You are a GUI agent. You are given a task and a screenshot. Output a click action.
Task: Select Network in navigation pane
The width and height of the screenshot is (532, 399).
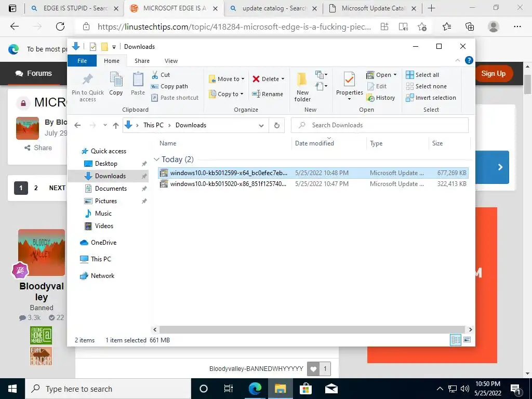102,275
